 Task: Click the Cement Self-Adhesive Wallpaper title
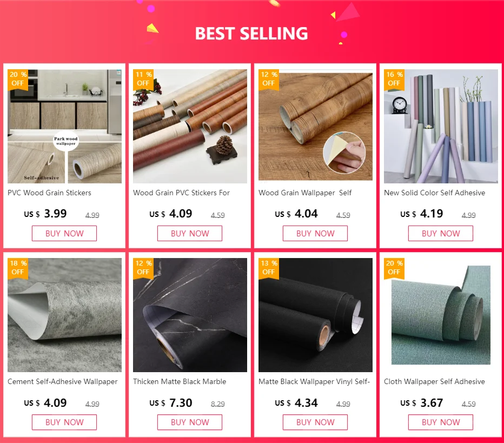[63, 381]
